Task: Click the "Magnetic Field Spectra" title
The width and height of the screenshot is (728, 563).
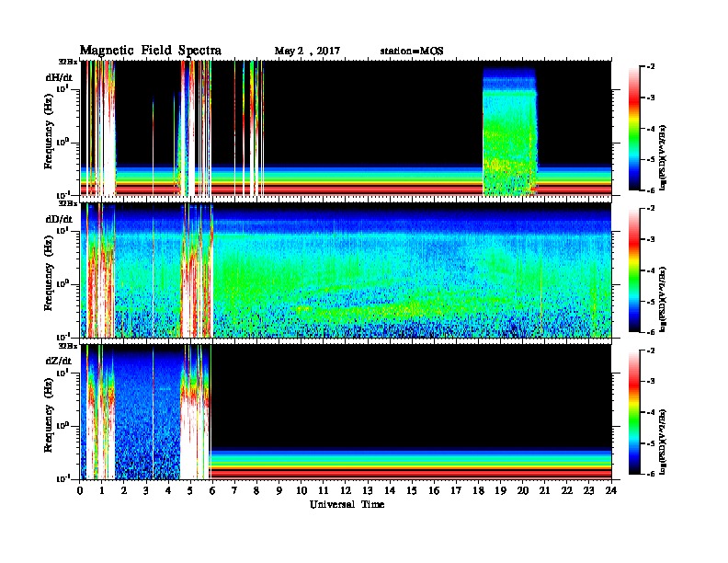Action: (151, 51)
